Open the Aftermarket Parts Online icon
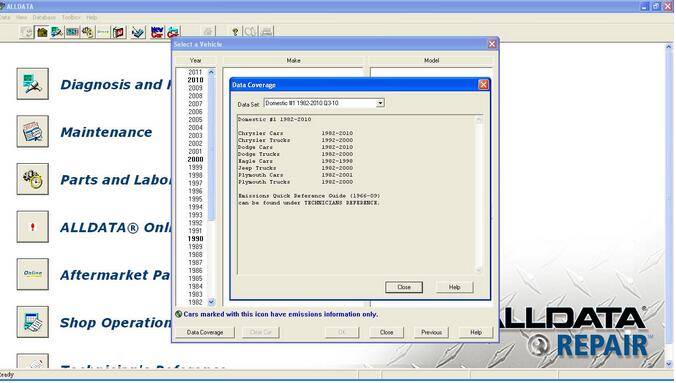This screenshot has height=383, width=676. coord(33,274)
